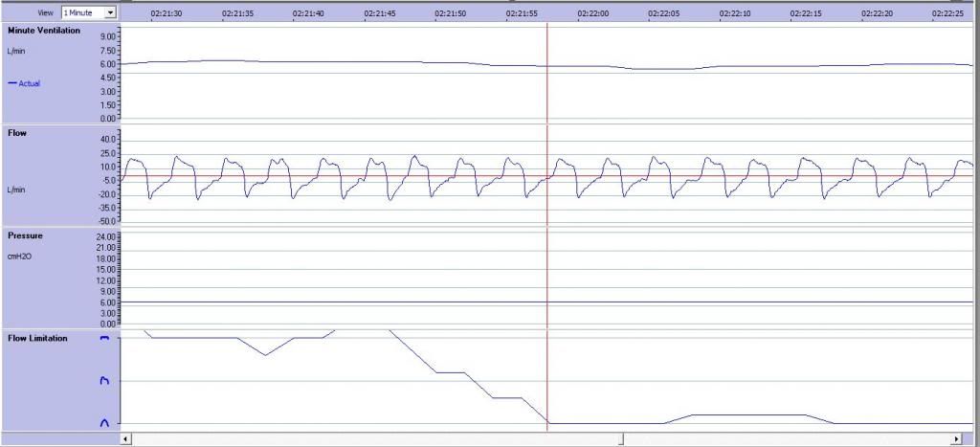Click the horizontal scrollbar thumb

pos(620,439)
